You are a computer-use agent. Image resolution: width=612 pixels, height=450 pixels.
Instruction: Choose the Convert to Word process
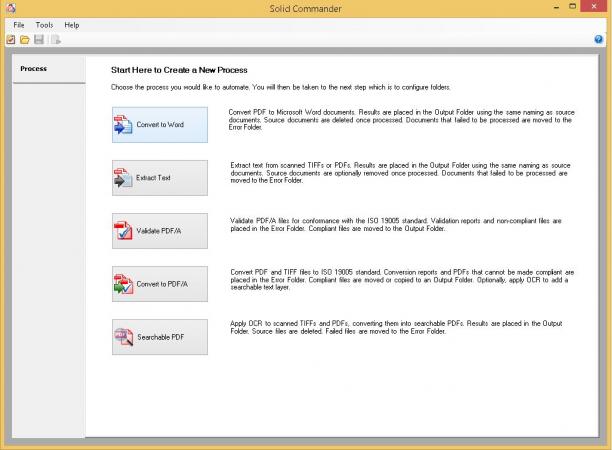click(160, 125)
